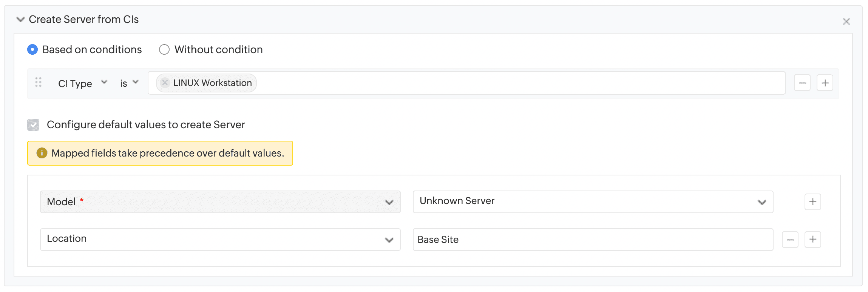Select the Based on conditions option

coord(33,49)
